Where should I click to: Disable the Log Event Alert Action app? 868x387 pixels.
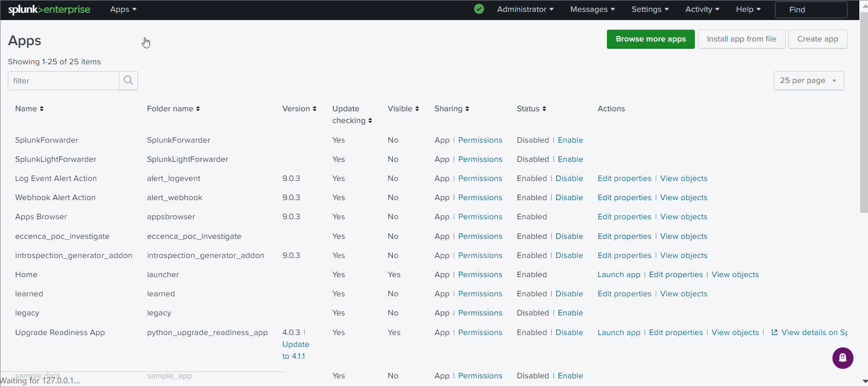569,178
